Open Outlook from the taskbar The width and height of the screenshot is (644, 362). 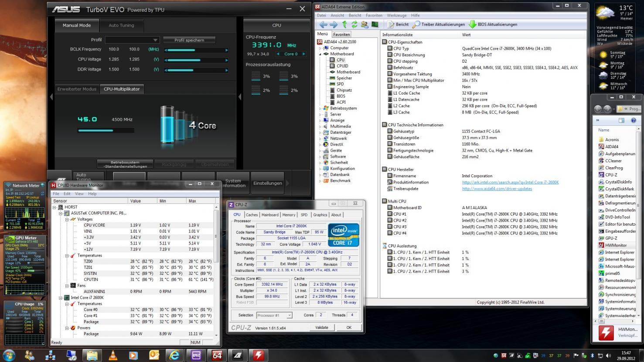pos(154,355)
